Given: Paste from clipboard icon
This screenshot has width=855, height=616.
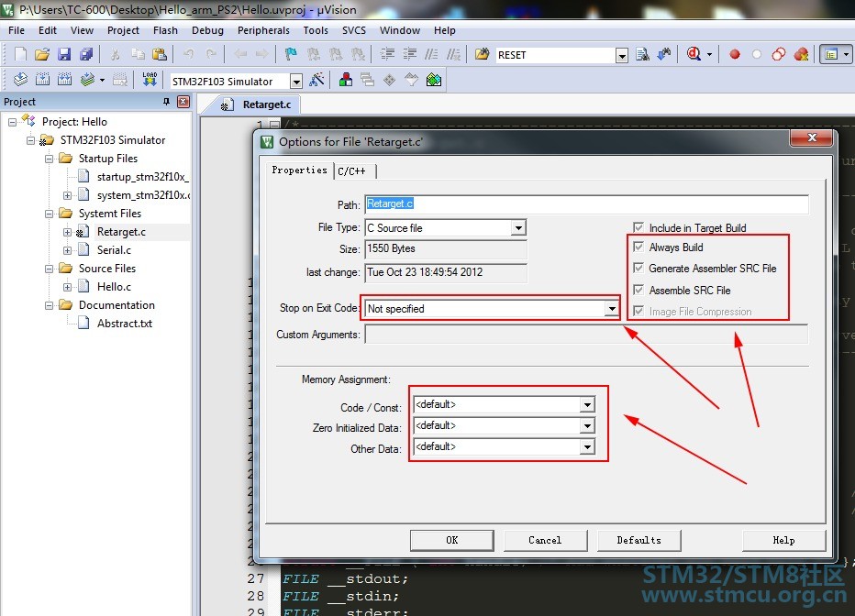Looking at the screenshot, I should 160,54.
